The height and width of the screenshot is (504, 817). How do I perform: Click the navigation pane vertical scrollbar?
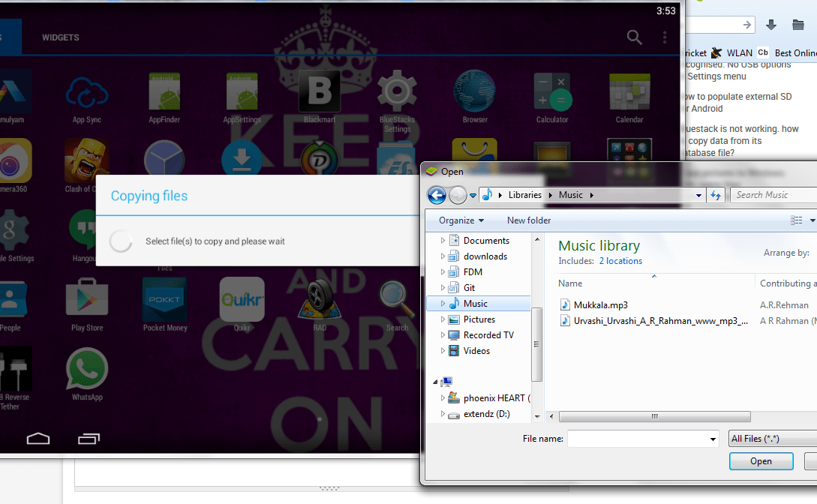point(536,344)
